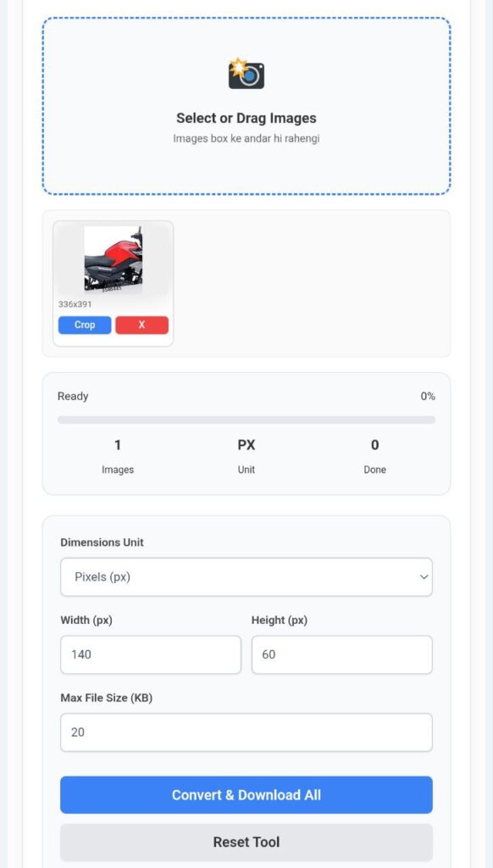The height and width of the screenshot is (868, 493).
Task: Select the motorcycle image thumbnail
Action: (114, 259)
